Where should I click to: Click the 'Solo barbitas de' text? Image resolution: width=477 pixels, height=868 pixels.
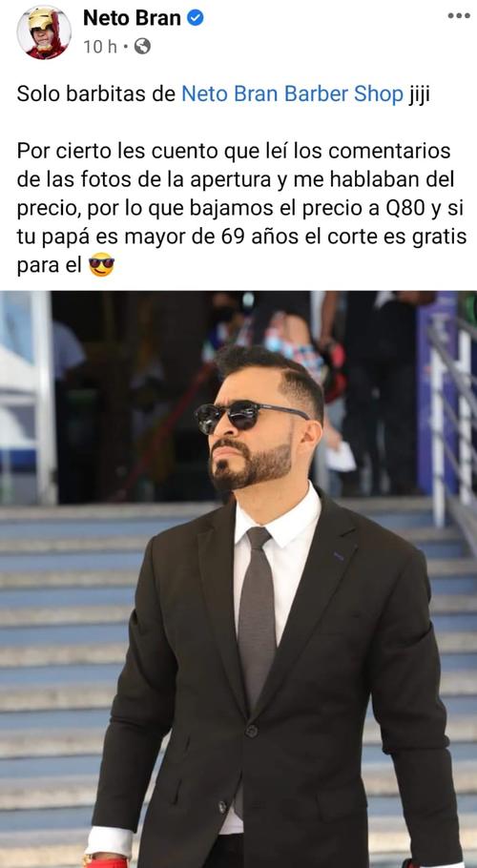(97, 94)
